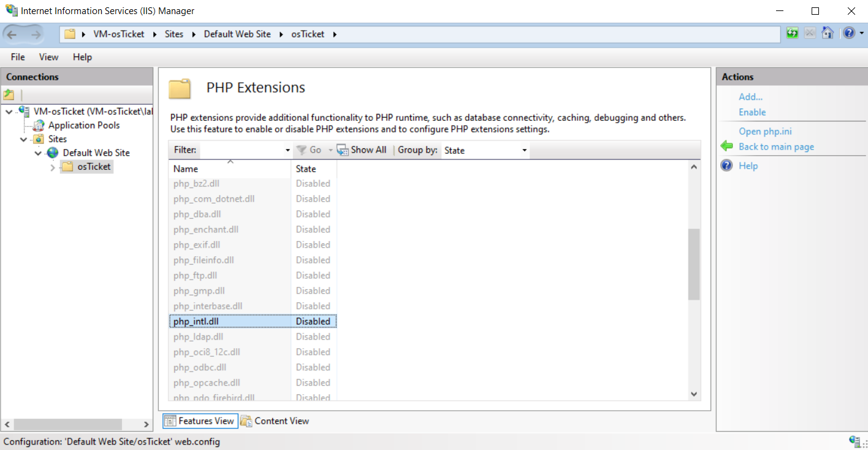
Task: Select the php_fileinfo.dll extension row
Action: [253, 260]
